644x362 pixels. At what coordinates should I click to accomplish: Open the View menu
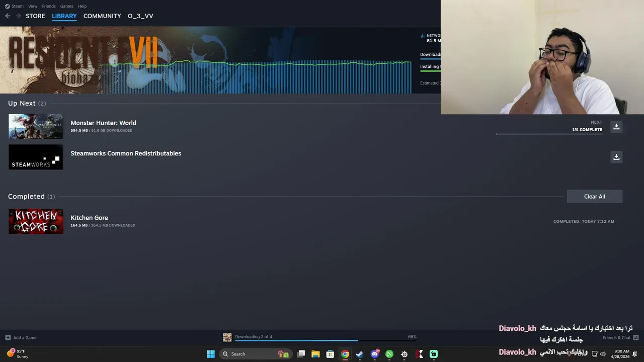[33, 6]
